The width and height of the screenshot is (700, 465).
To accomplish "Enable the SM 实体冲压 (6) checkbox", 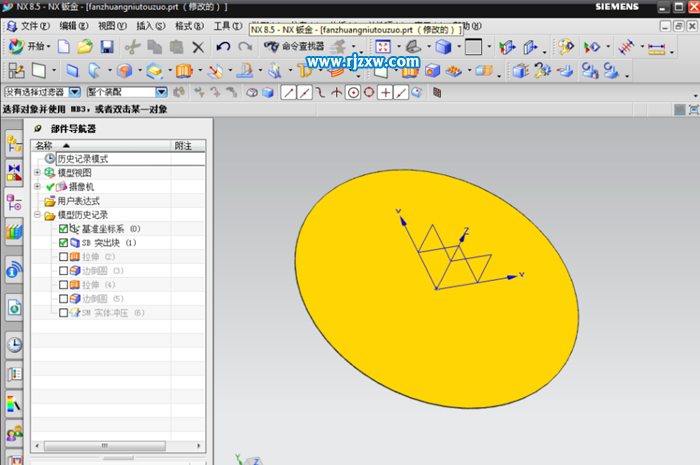I will tap(64, 313).
